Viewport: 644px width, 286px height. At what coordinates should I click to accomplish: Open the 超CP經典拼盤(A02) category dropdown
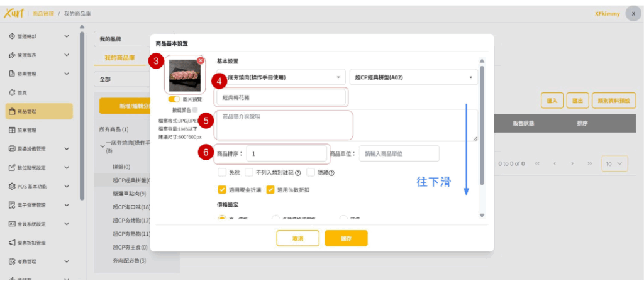click(413, 77)
